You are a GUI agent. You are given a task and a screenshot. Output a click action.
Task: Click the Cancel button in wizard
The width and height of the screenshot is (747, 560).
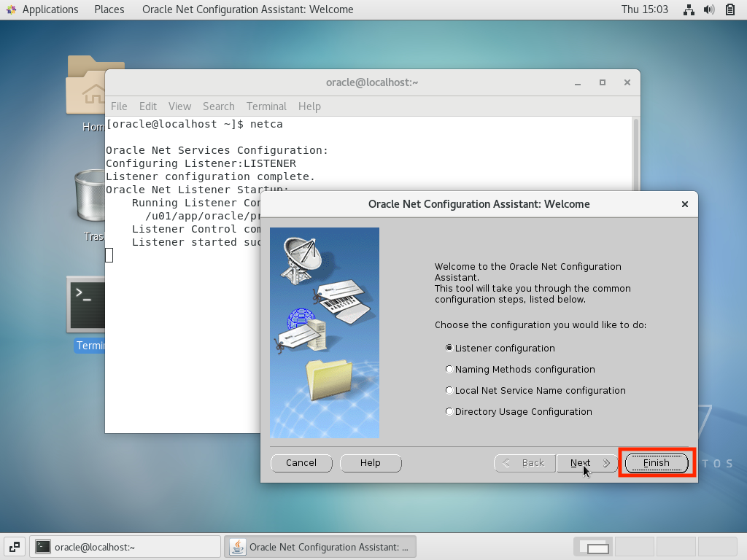pos(301,463)
